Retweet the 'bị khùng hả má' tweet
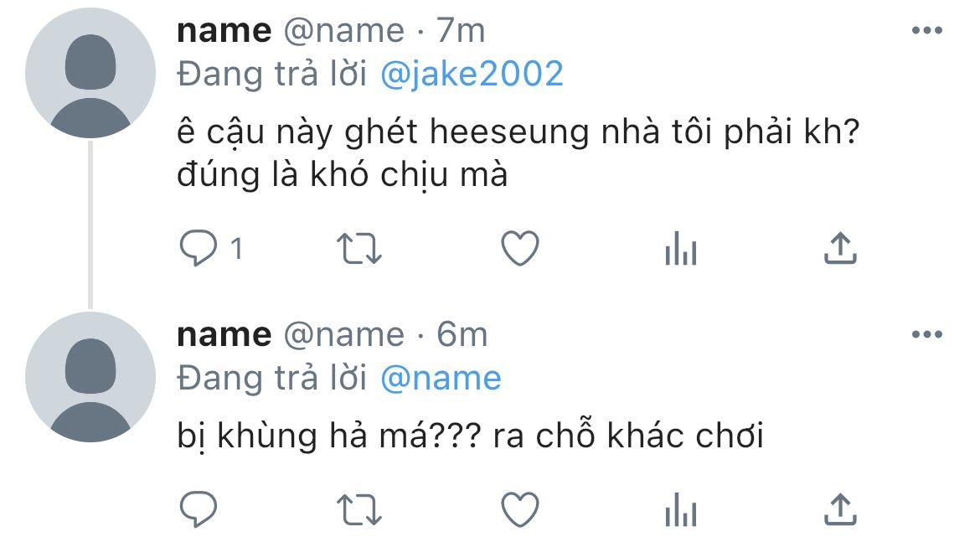 click(x=359, y=509)
